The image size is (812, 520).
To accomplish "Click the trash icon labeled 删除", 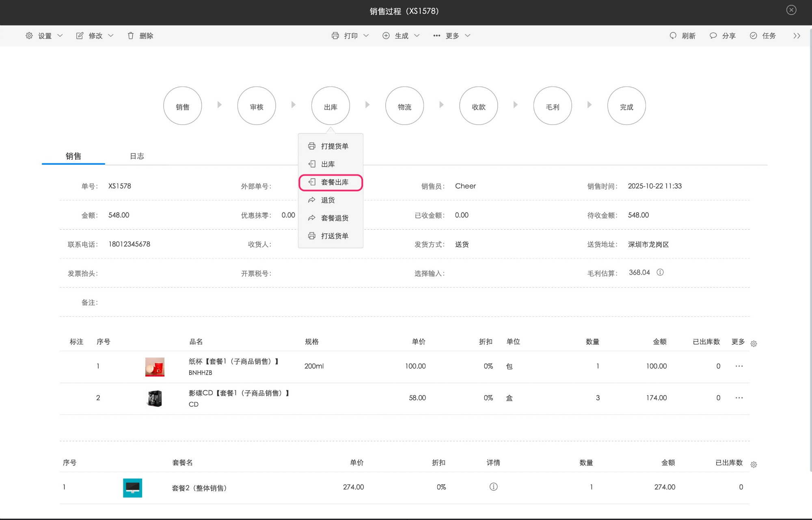I will coord(131,36).
